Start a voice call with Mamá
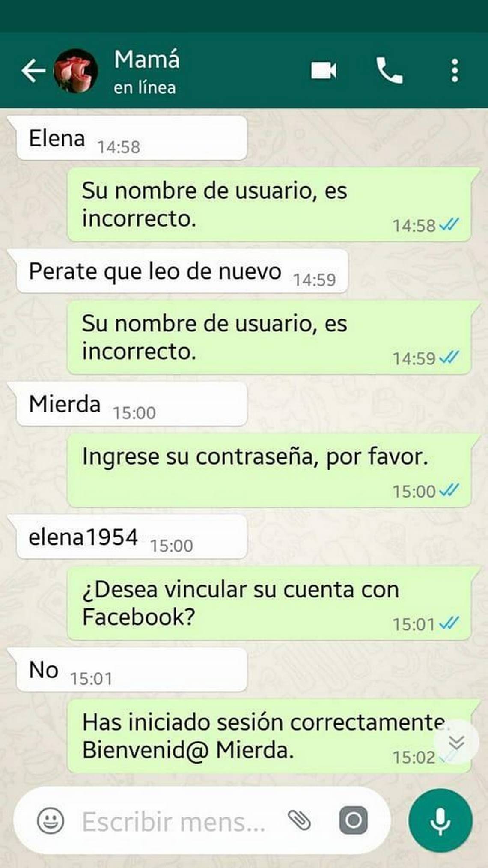Screen dimensions: 488x868 (x=389, y=70)
